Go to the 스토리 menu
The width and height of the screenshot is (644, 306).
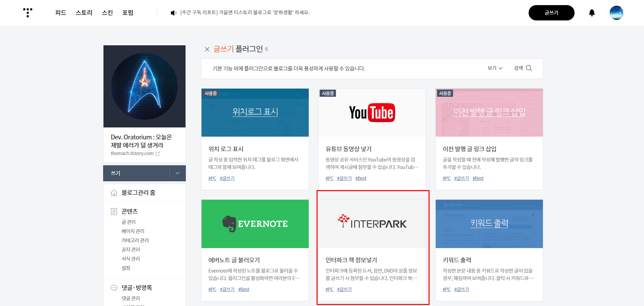tap(84, 13)
